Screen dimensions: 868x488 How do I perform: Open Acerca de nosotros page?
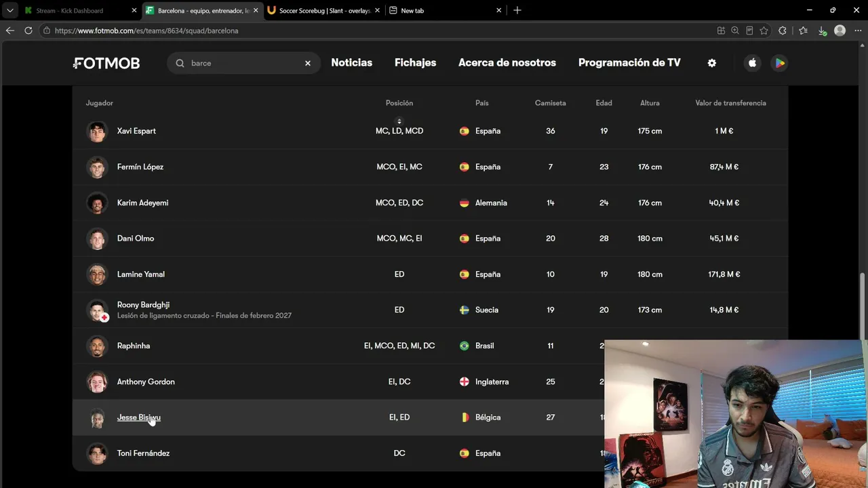pos(507,62)
